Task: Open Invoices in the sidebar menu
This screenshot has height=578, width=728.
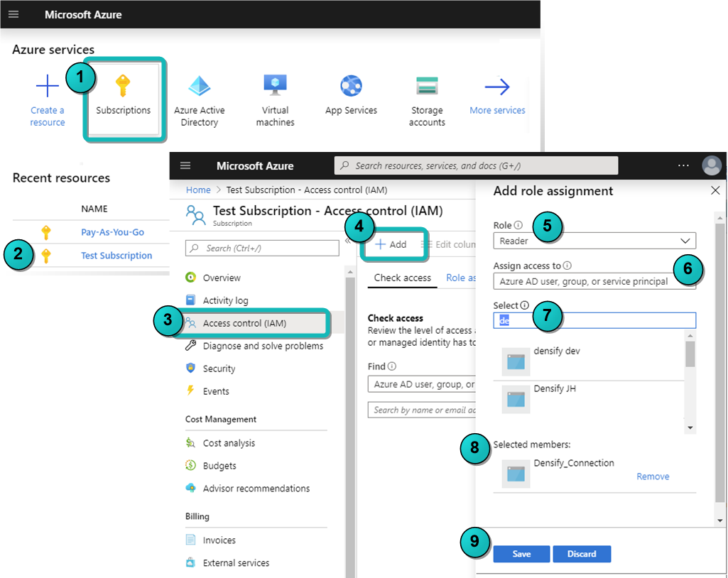Action: point(219,540)
